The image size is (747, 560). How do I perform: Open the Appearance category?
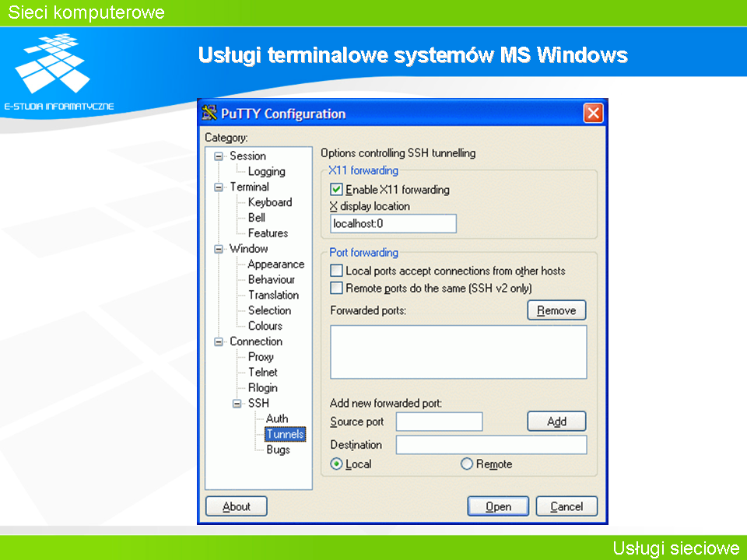coord(275,264)
